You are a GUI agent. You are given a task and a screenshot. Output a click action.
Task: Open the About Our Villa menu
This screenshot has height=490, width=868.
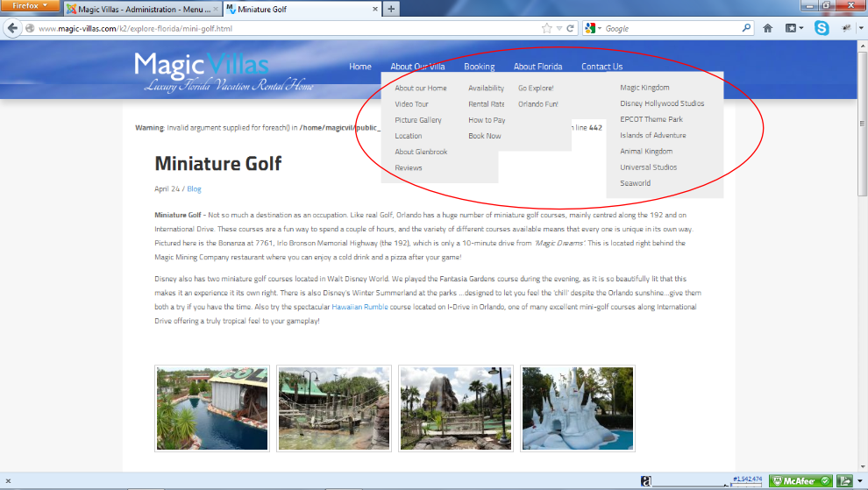point(417,67)
